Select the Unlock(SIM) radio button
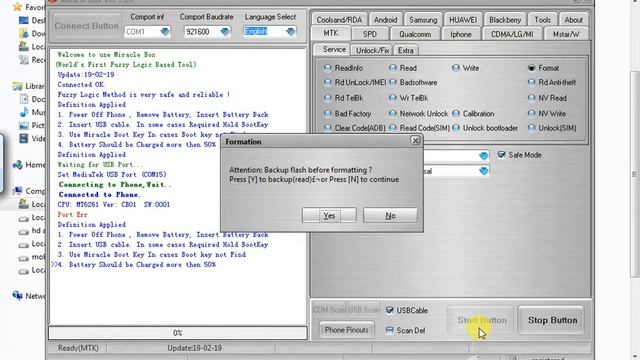The width and height of the screenshot is (640, 360). [531, 128]
